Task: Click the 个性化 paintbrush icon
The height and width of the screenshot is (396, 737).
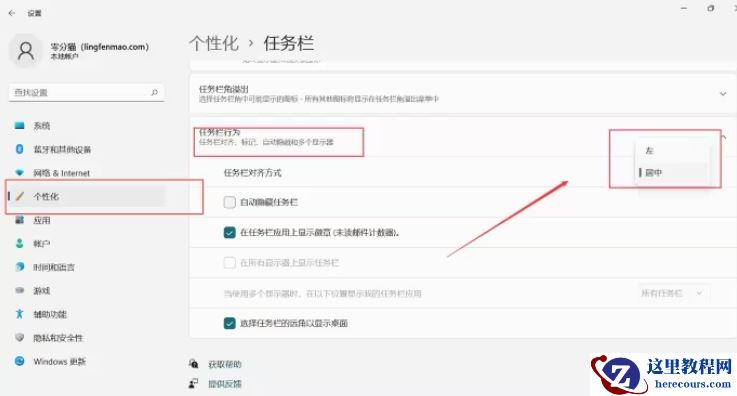Action: click(x=19, y=196)
